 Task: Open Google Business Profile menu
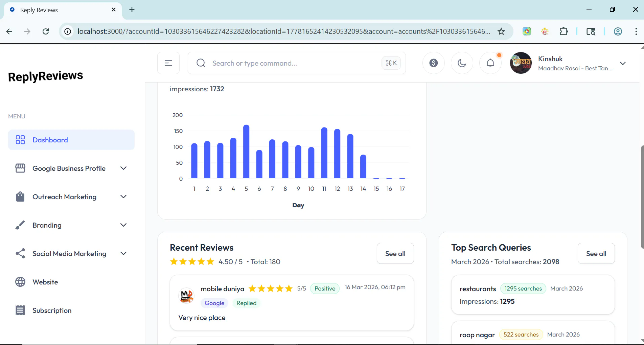(x=71, y=168)
